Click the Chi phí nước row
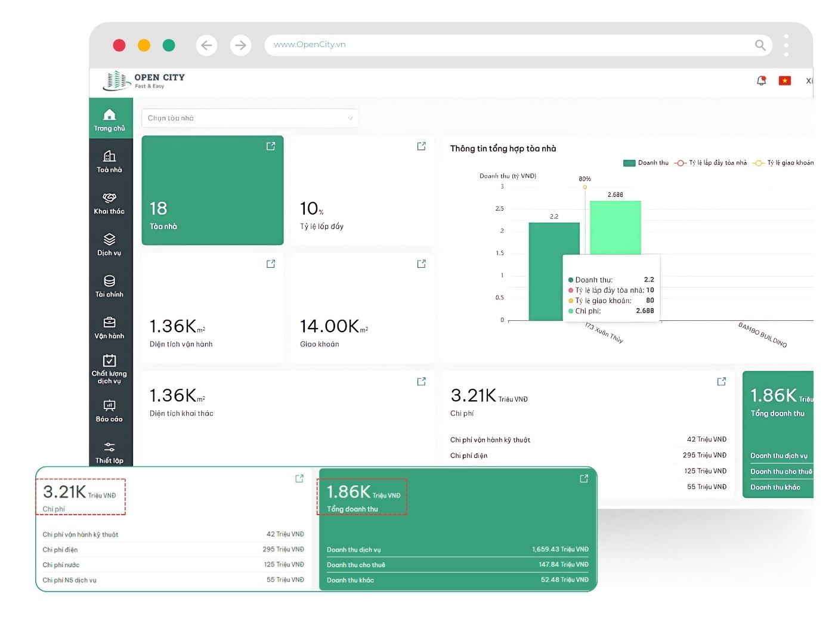835x644 pixels. [x=173, y=565]
